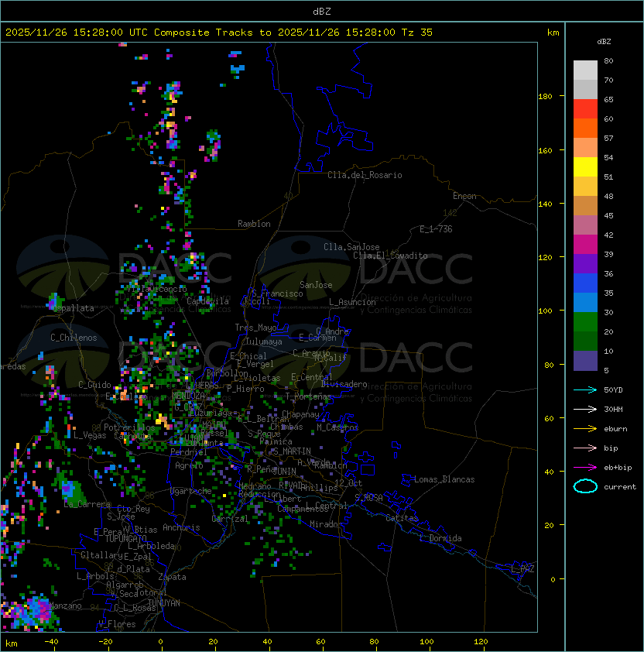Click the 'C_Guido' map label
The width and height of the screenshot is (644, 652).
click(94, 385)
